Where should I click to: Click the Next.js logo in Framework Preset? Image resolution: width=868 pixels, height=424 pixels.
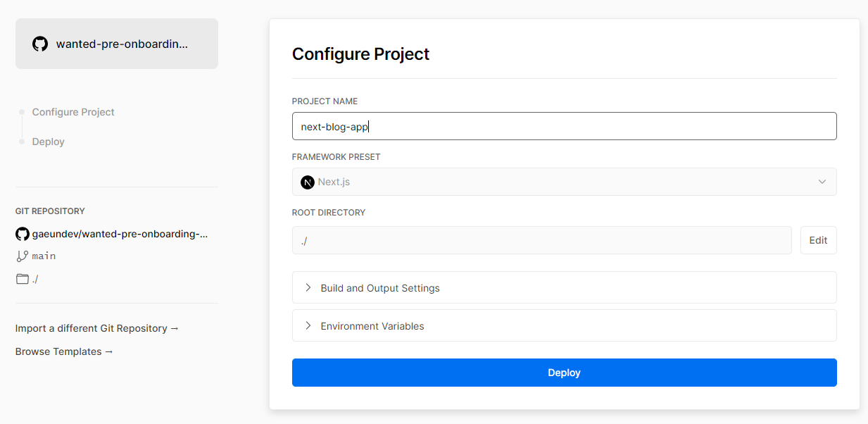coord(308,182)
